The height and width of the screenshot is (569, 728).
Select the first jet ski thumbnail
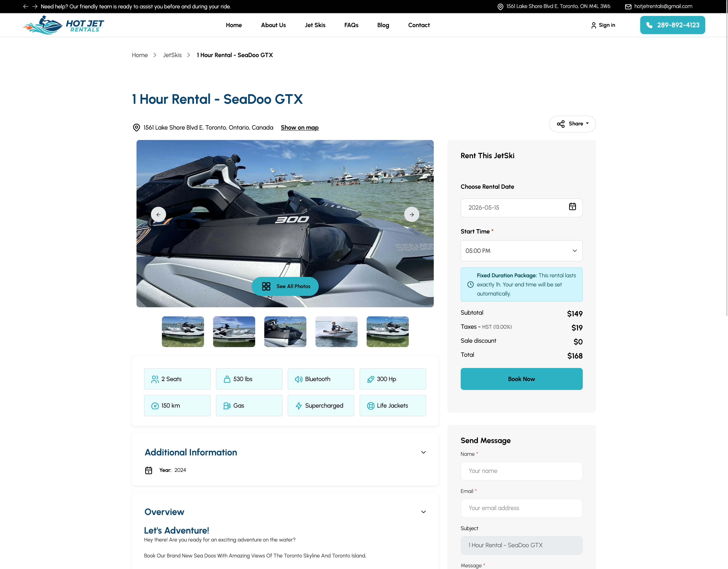pos(183,332)
